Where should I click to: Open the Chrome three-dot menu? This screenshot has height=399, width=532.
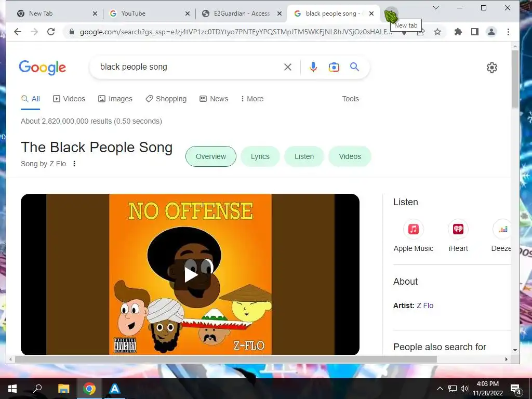click(508, 32)
